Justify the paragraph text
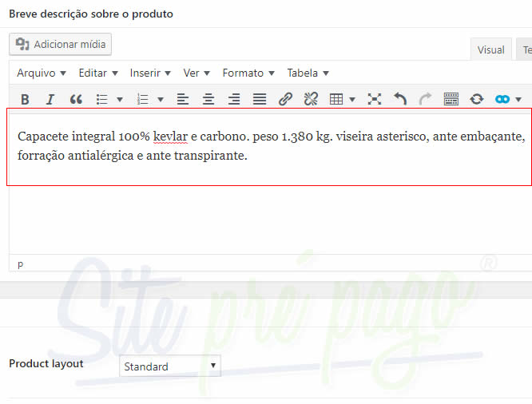This screenshot has height=404, width=532. coord(260,99)
